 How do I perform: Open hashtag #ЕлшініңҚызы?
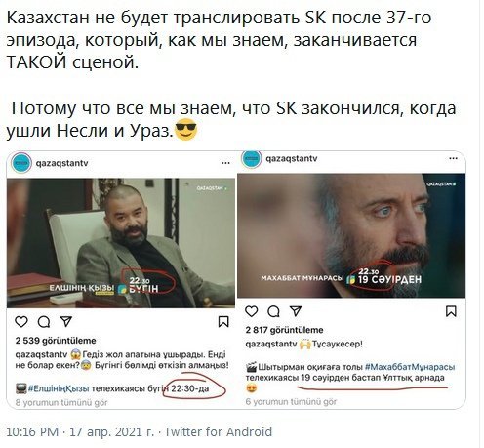(59, 388)
